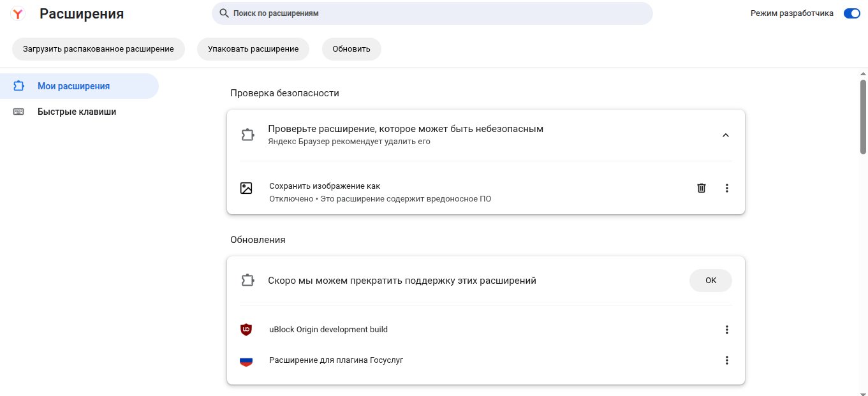Image resolution: width=868 pixels, height=396 pixels.
Task: Click the puzzle icon in the updates card
Action: point(247,281)
